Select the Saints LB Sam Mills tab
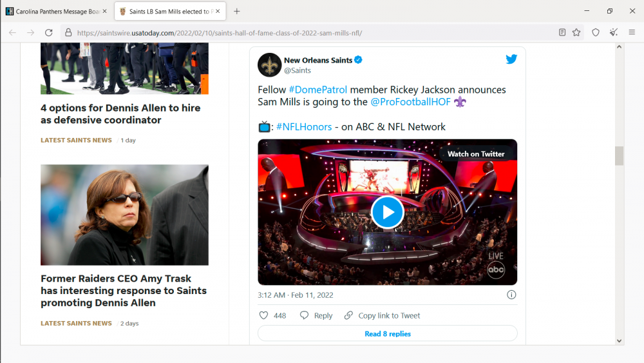This screenshot has height=363, width=644. click(167, 11)
